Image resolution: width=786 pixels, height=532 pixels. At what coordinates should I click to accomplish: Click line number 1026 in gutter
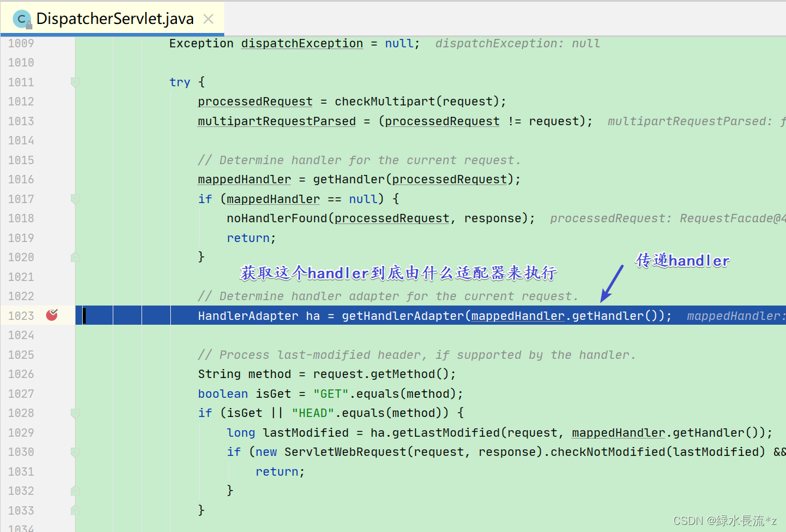[x=21, y=374]
